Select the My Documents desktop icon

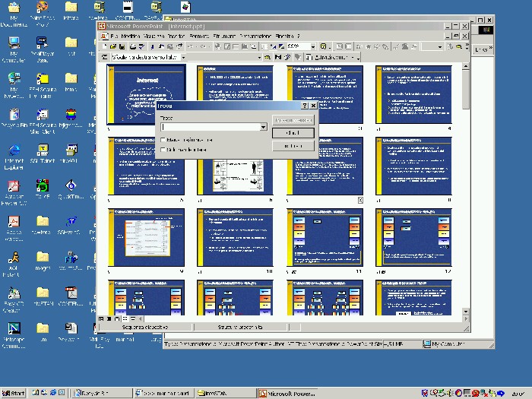(14, 14)
